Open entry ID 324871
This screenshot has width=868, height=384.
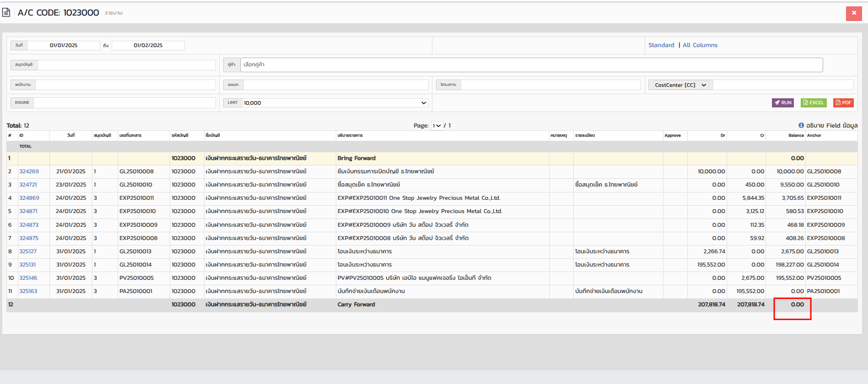tap(28, 211)
